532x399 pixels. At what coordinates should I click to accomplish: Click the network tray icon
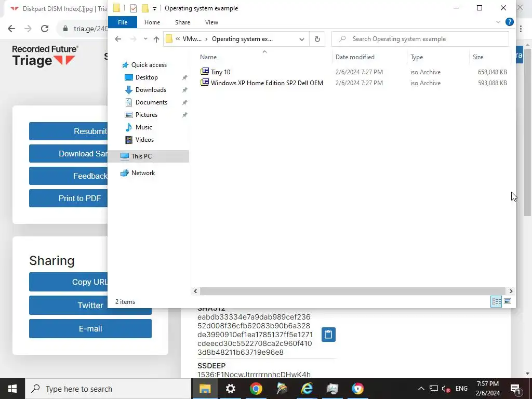434,389
